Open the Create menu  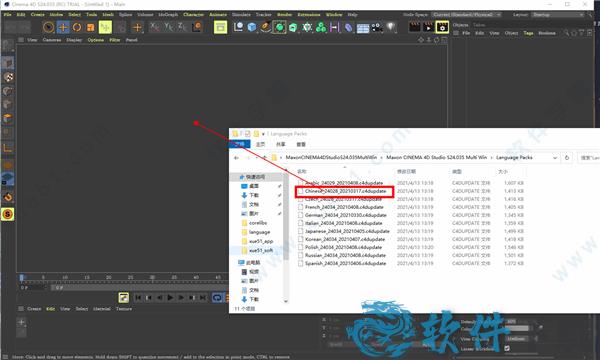pos(38,15)
